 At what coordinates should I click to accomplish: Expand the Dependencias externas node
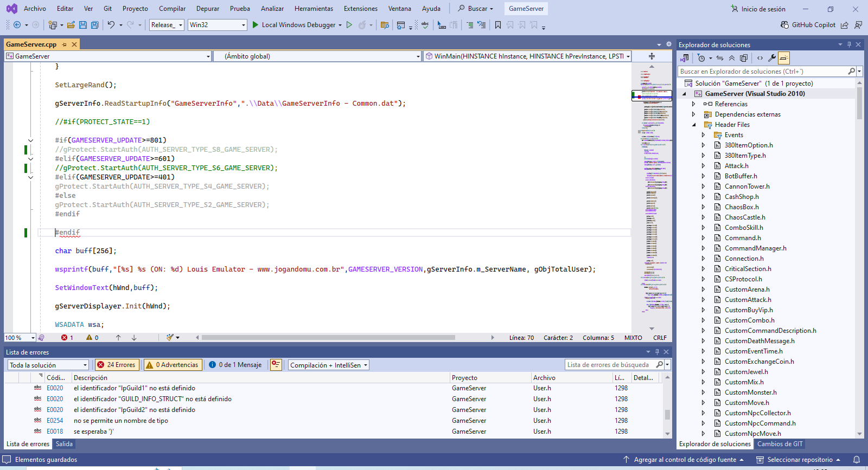(693, 114)
